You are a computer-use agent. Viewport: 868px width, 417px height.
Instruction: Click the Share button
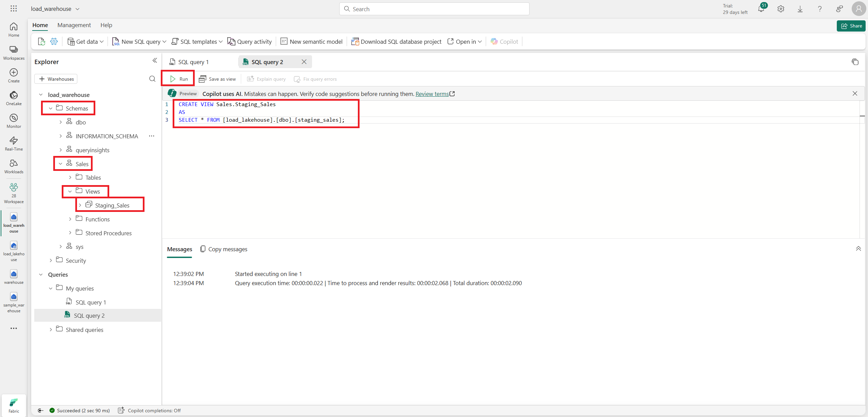point(851,26)
